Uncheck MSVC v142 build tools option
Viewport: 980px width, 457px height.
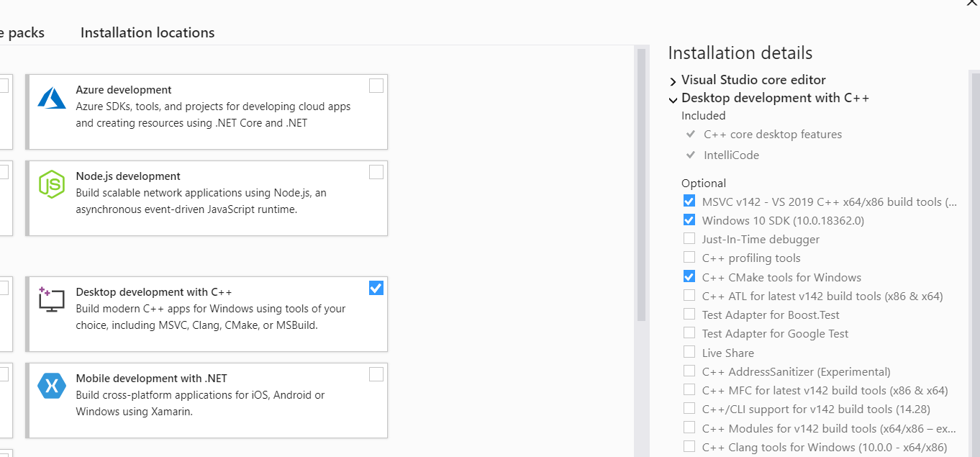pos(689,202)
